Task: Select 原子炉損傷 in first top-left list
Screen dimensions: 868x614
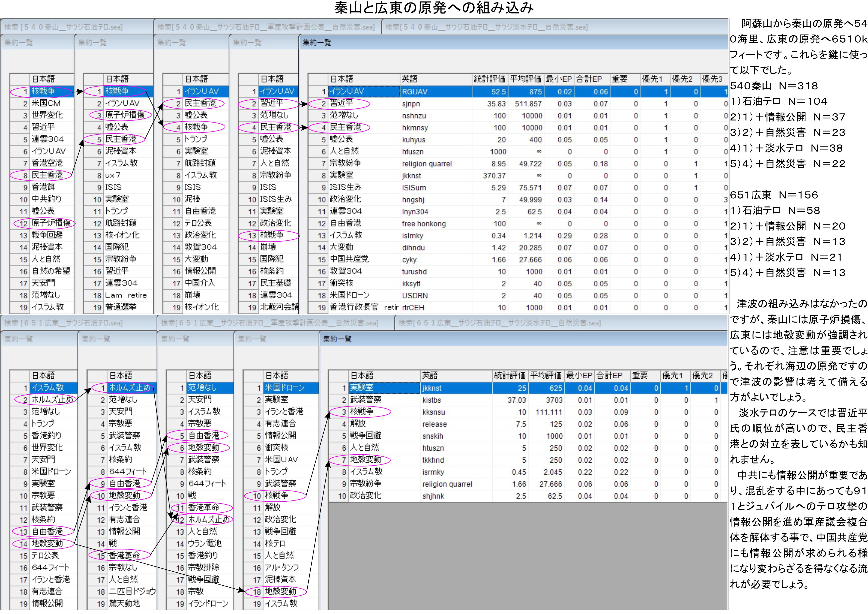Action: (x=51, y=223)
